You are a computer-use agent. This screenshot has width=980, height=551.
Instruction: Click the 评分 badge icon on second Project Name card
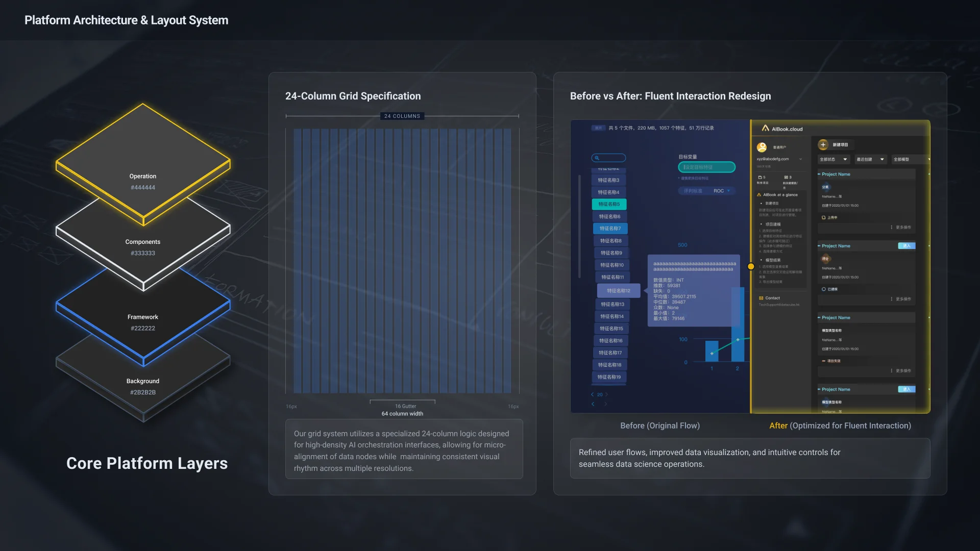pos(826,259)
